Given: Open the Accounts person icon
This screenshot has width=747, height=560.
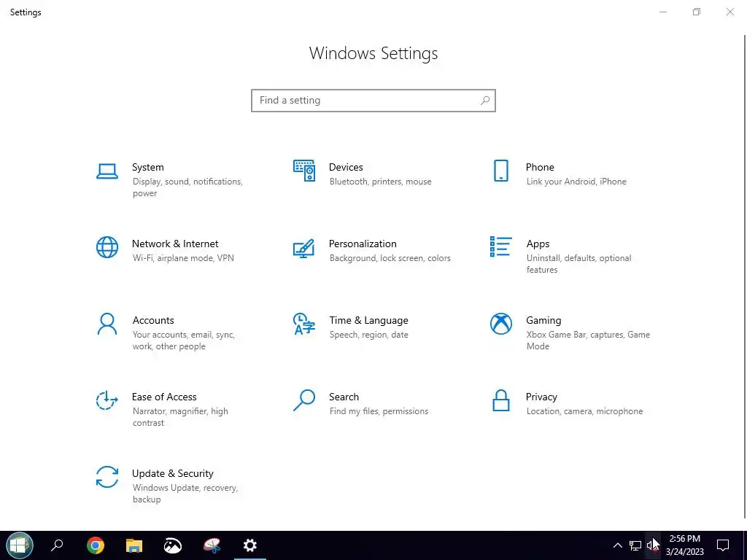Looking at the screenshot, I should pyautogui.click(x=107, y=324).
